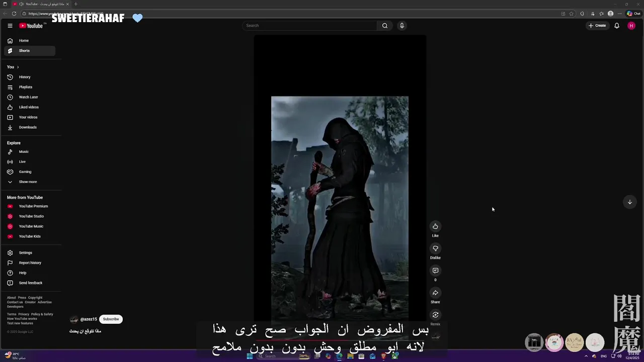The height and width of the screenshot is (362, 644).
Task: Open History in the sidebar
Action: (x=30, y=77)
